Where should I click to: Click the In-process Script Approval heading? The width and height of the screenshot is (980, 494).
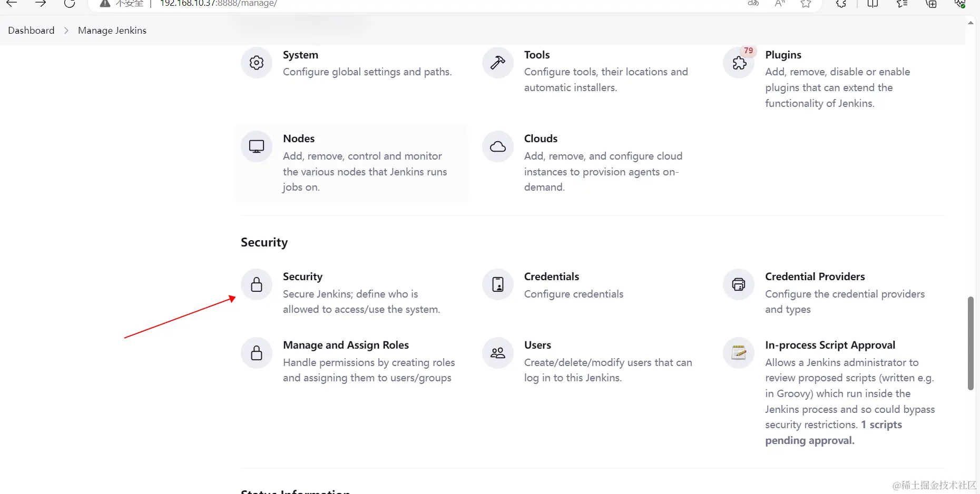(x=830, y=345)
